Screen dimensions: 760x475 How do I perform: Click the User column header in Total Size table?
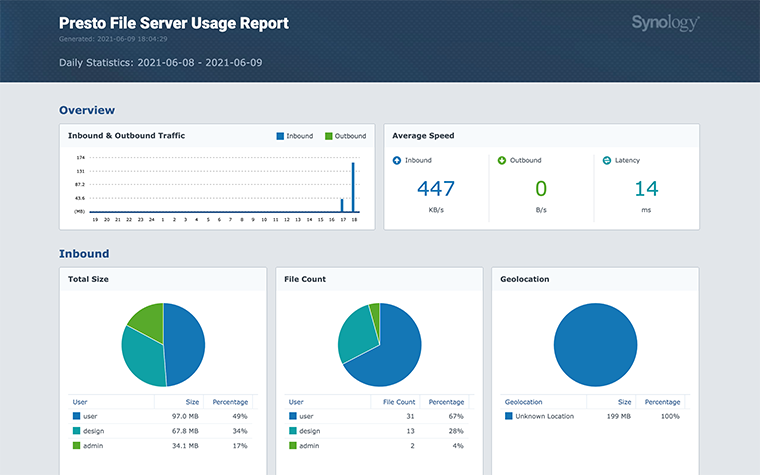[x=80, y=401]
